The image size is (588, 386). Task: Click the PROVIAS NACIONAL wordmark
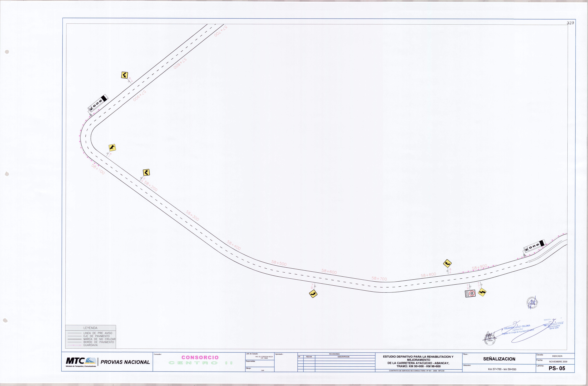[125, 362]
